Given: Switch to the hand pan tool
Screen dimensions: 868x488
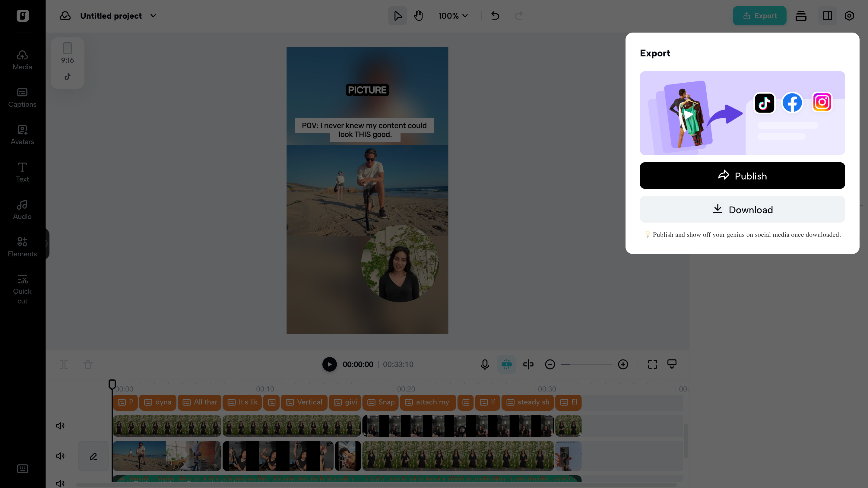Looking at the screenshot, I should tap(419, 15).
